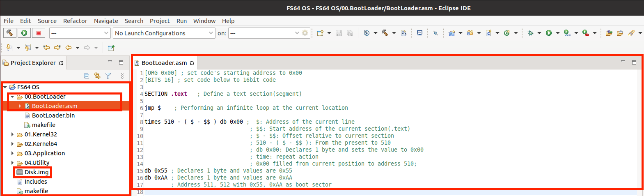Expand the 04.Utility folder
Viewport: 644px width, 196px height.
click(12, 163)
